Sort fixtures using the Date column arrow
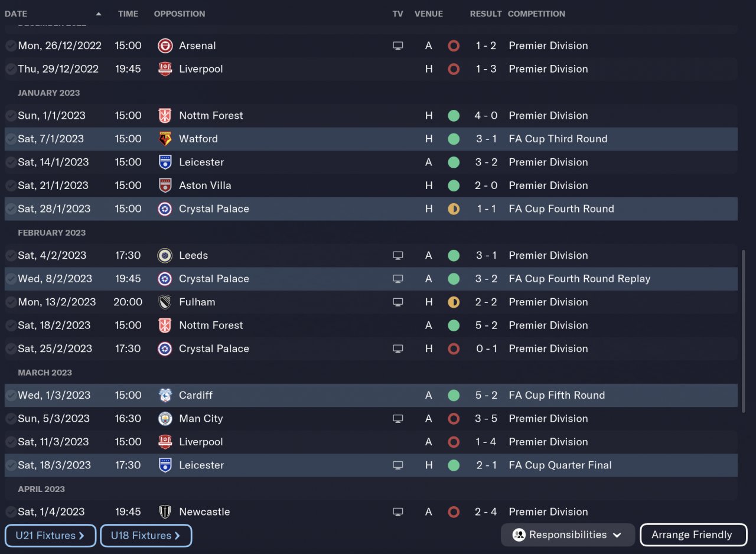This screenshot has height=554, width=756. (99, 14)
